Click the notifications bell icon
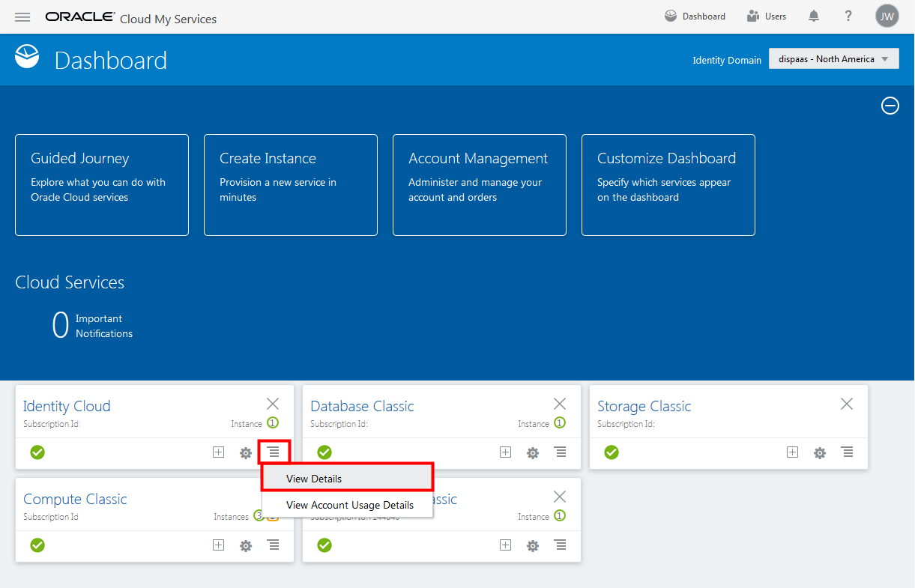 [x=813, y=15]
